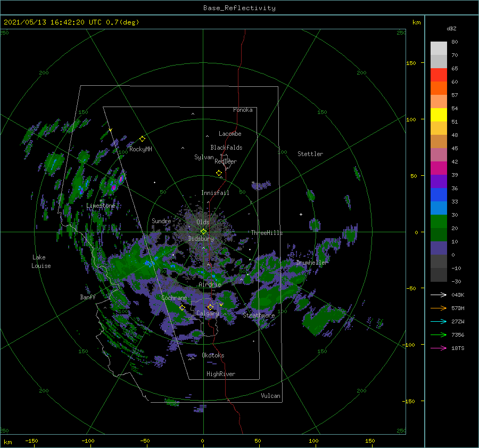
Task: Click the RockyMH label
Action: coord(141,149)
